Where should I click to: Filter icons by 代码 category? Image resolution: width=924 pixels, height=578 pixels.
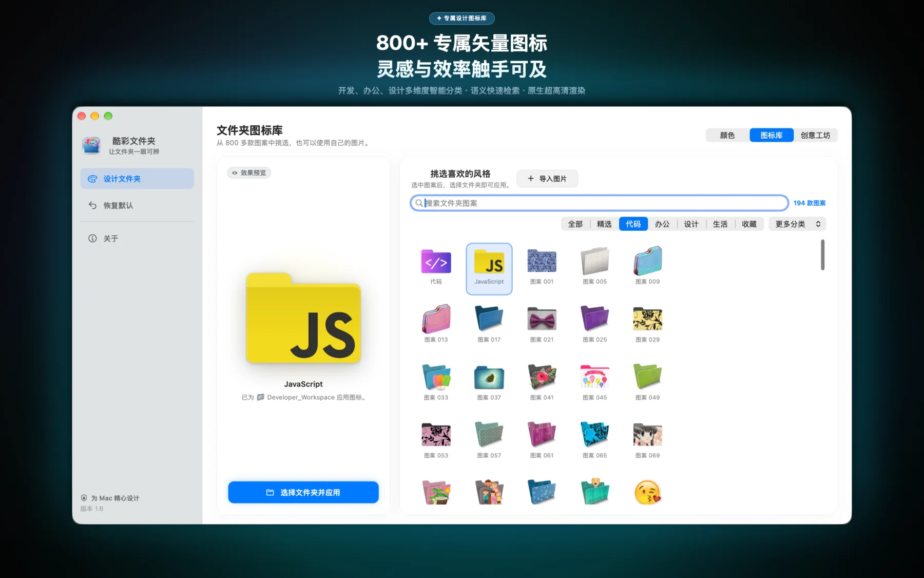tap(633, 224)
